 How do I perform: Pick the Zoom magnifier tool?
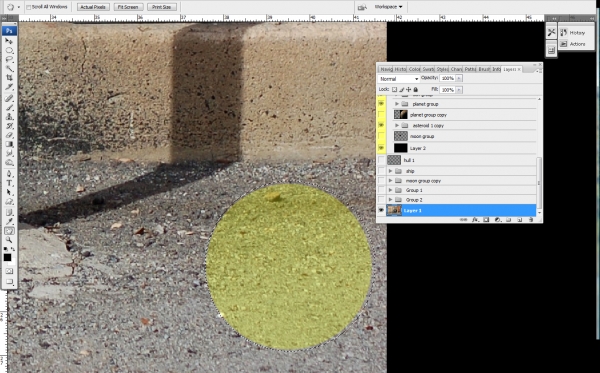[x=9, y=240]
